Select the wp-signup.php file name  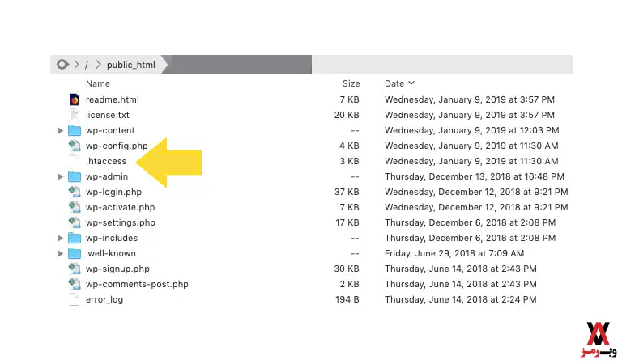pyautogui.click(x=117, y=269)
